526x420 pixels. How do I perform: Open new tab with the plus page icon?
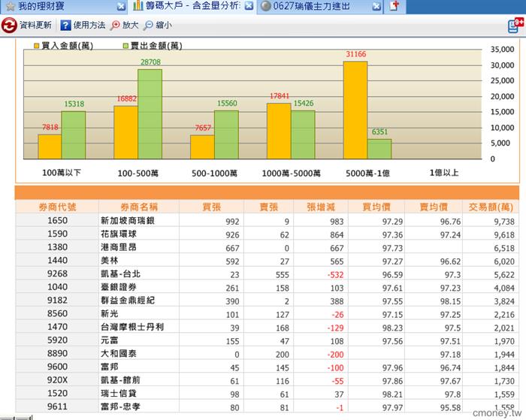(394, 6)
